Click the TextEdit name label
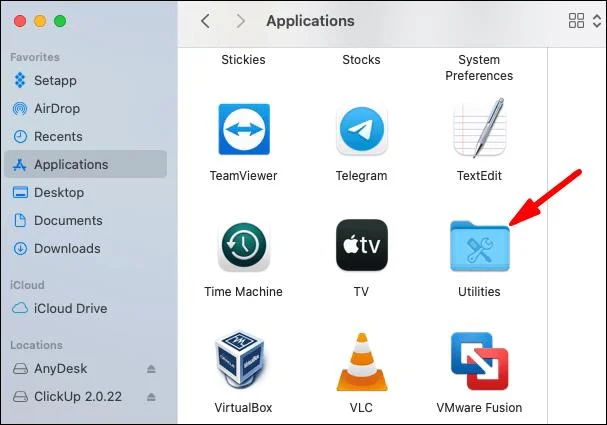 tap(479, 176)
